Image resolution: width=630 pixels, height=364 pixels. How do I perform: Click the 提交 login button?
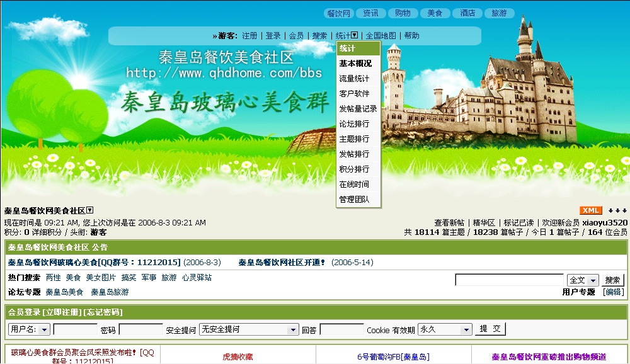click(490, 329)
